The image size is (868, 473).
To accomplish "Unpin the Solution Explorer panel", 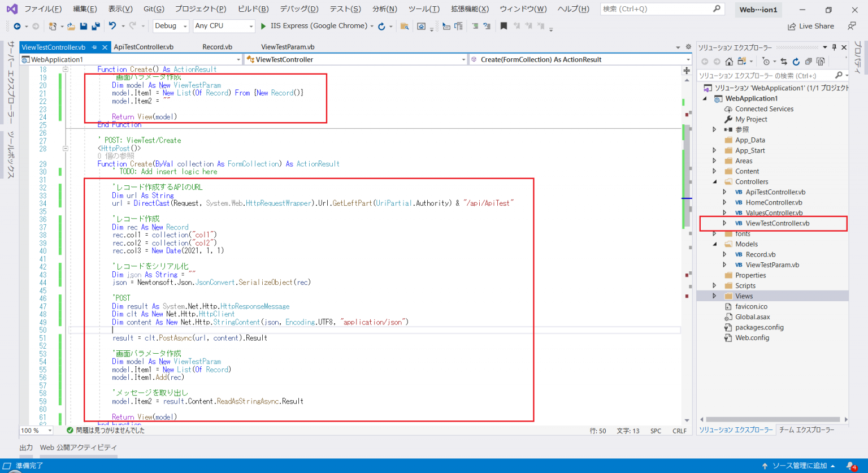I will (x=835, y=47).
